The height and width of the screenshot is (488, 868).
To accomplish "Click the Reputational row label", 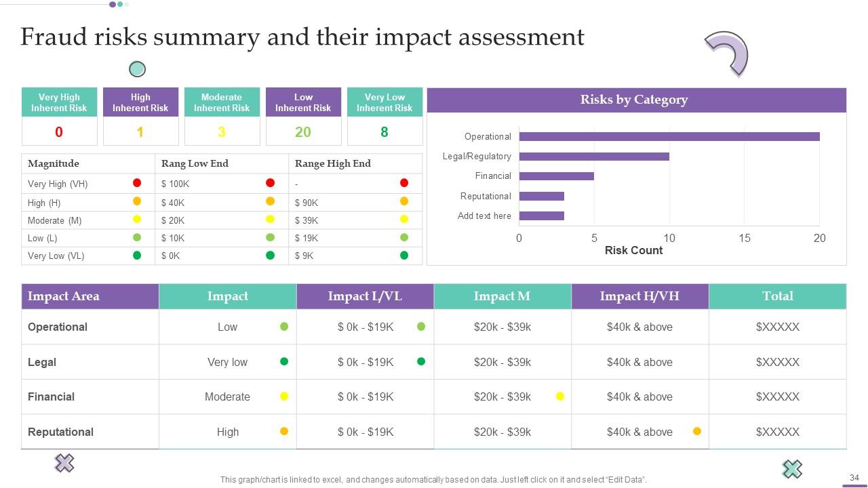I will (x=61, y=432).
